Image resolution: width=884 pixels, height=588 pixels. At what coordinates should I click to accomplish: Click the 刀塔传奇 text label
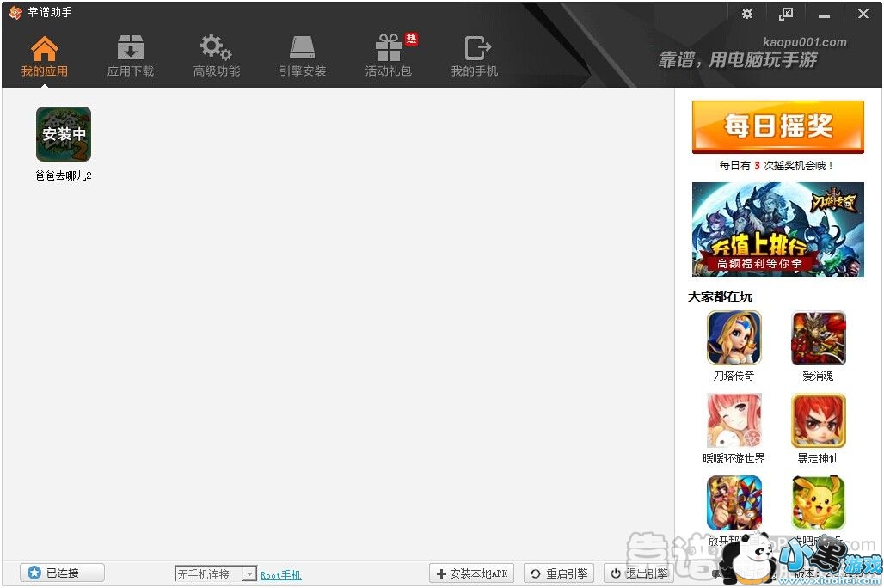(734, 376)
